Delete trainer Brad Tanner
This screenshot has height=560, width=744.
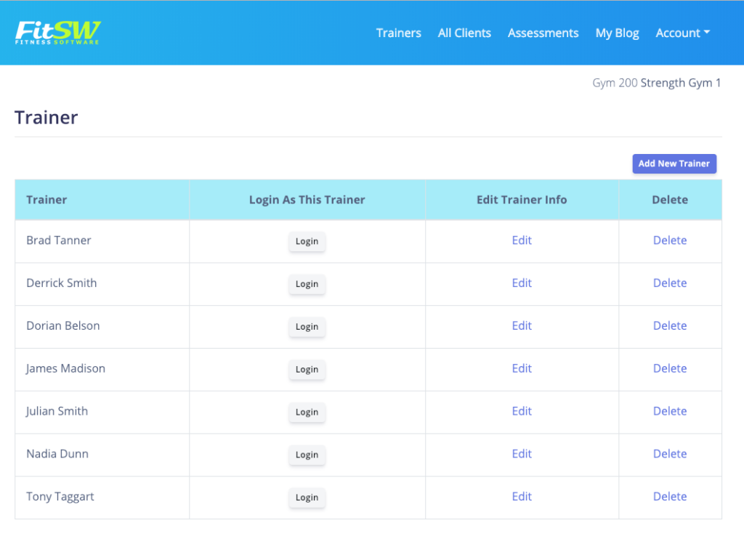670,240
